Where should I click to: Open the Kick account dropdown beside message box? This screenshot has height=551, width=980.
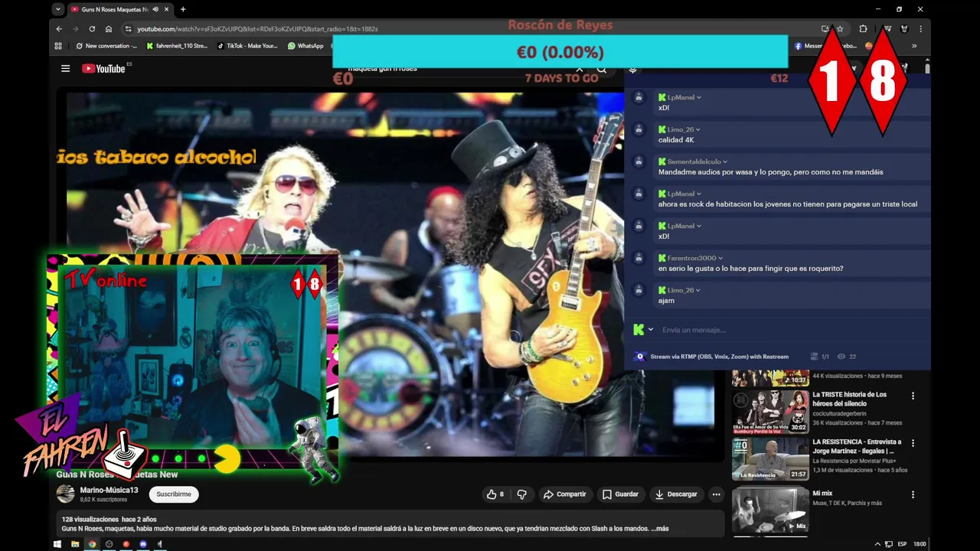tap(651, 330)
